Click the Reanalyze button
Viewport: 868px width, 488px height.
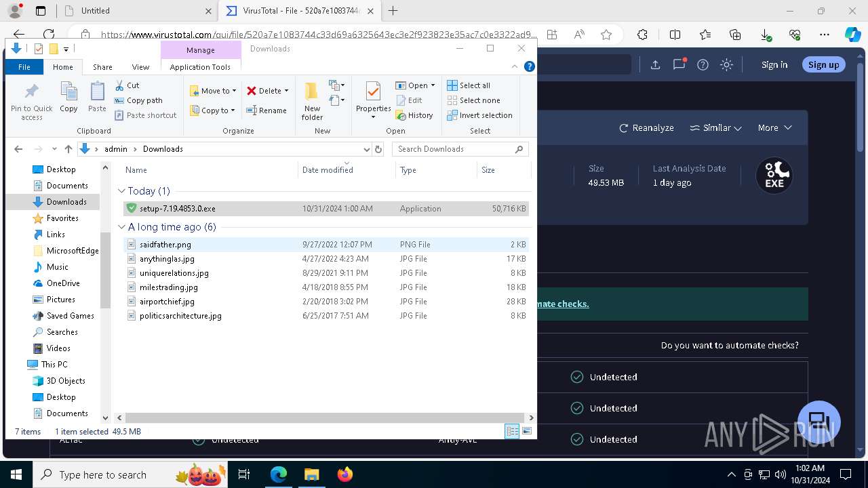pos(646,127)
